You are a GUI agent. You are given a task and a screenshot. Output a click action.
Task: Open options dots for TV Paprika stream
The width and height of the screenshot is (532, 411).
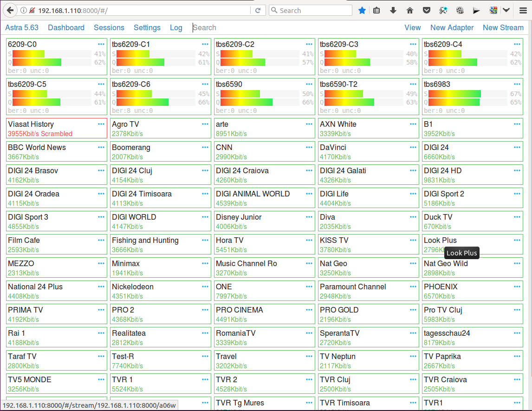(x=517, y=356)
